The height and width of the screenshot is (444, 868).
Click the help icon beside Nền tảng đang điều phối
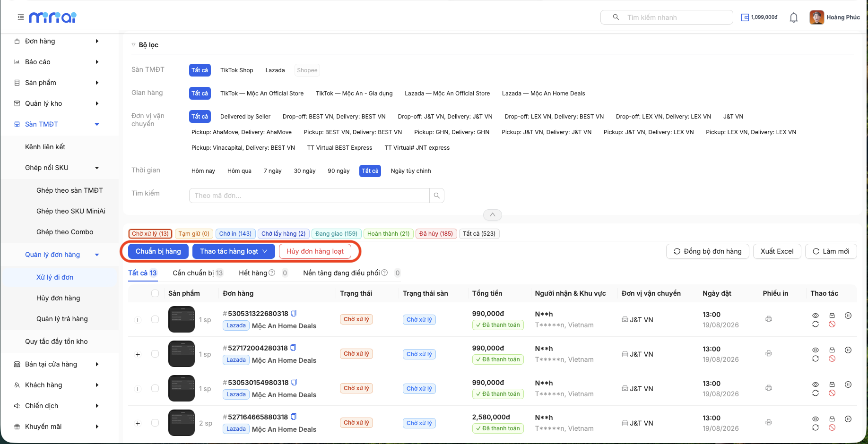tap(384, 273)
